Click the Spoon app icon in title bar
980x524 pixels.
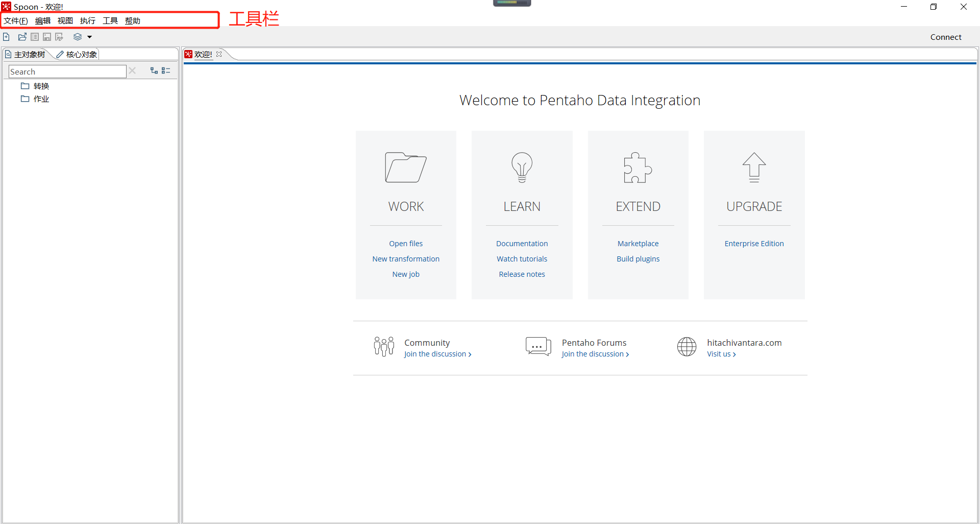point(6,6)
